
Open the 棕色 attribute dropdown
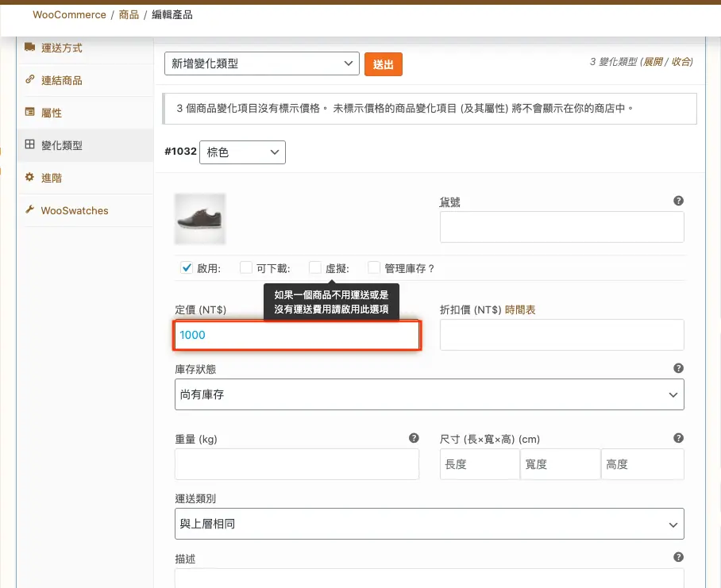coord(242,152)
